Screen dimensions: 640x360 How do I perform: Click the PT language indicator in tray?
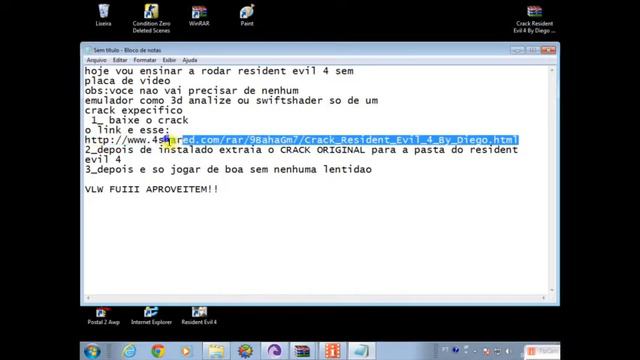click(445, 349)
